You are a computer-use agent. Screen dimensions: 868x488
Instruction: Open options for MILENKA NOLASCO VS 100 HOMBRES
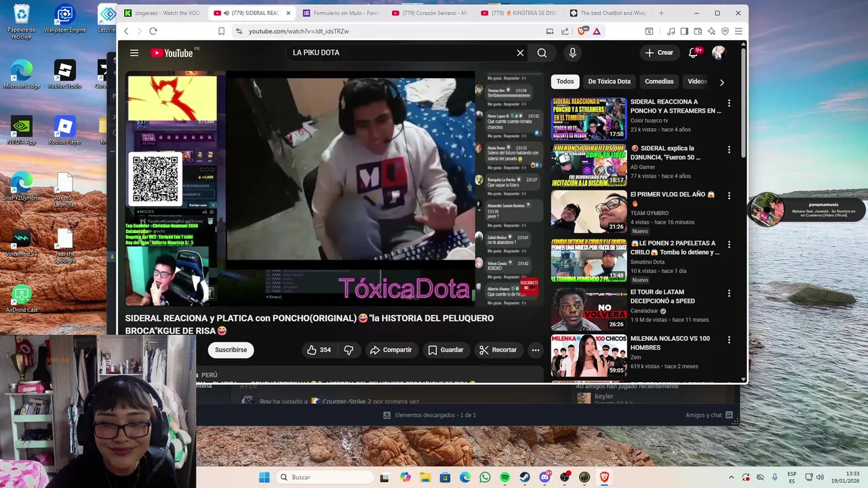tap(729, 339)
